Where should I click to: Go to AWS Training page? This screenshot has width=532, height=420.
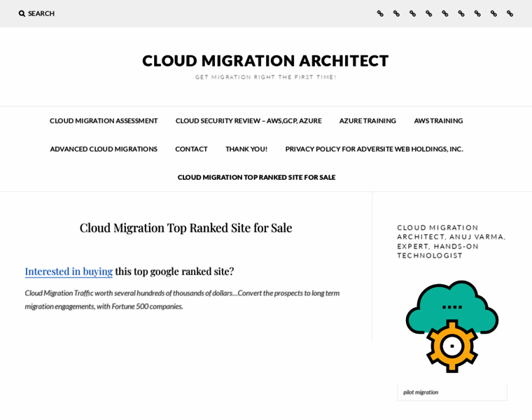tap(438, 121)
